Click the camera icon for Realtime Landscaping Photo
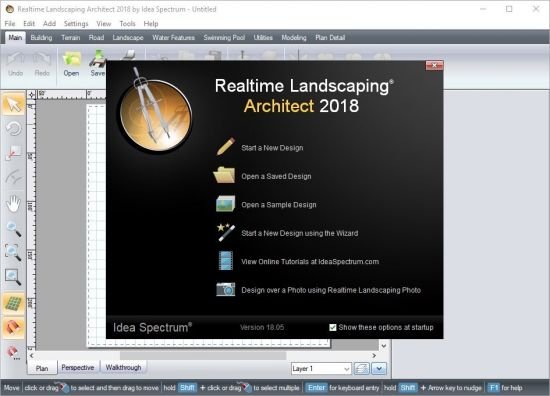The width and height of the screenshot is (550, 396). (x=226, y=290)
